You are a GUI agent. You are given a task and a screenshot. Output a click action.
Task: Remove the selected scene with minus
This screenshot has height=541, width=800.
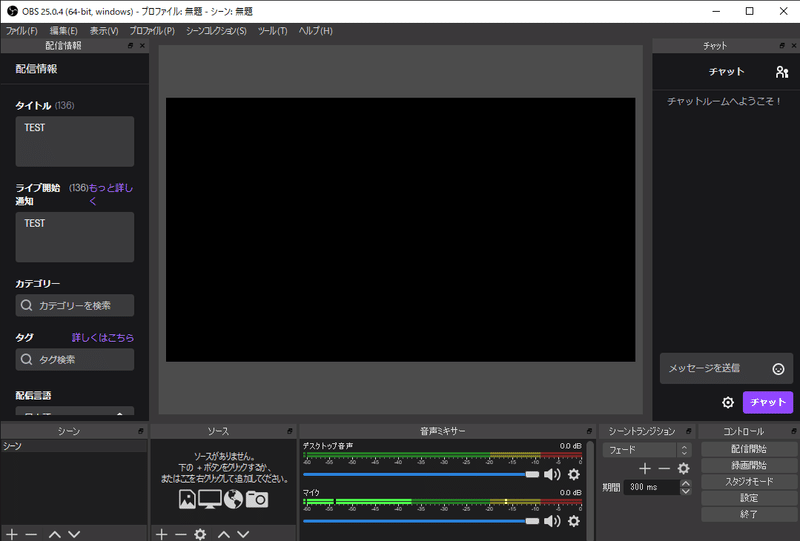(x=31, y=534)
